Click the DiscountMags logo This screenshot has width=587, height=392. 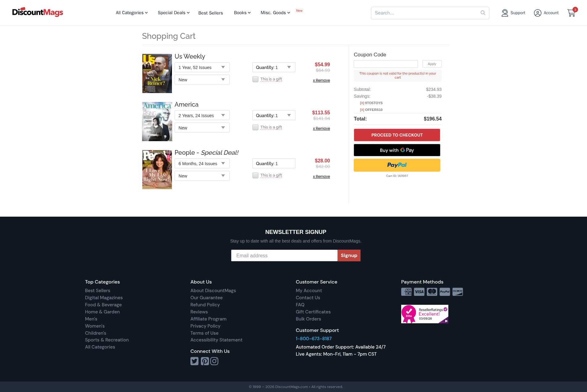[x=38, y=12]
